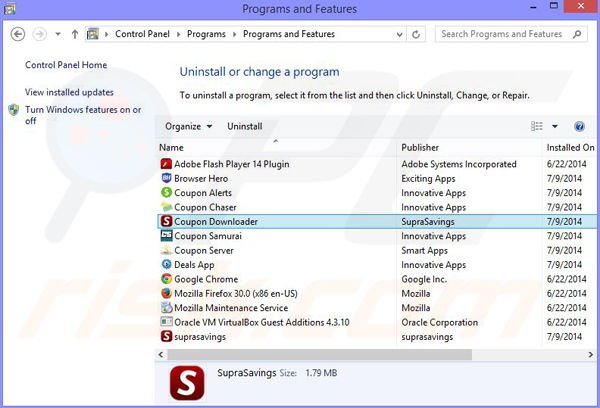
Task: Click the Coupon Chaser icon
Action: pyautogui.click(x=166, y=207)
